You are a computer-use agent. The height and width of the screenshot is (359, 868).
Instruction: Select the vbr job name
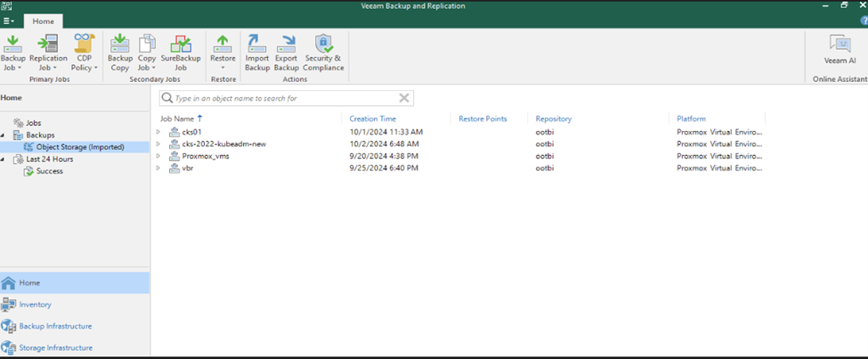(188, 167)
